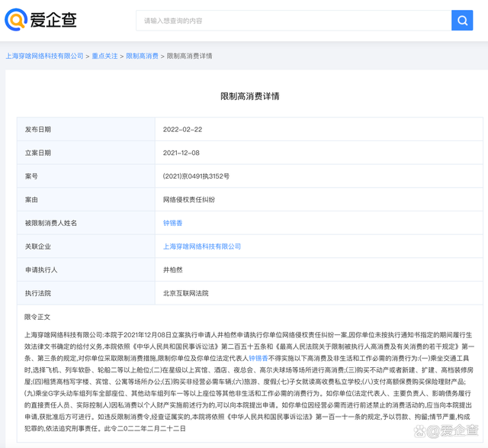Viewport: 488px width, 448px height.
Task: Focus the search input field
Action: 294,21
